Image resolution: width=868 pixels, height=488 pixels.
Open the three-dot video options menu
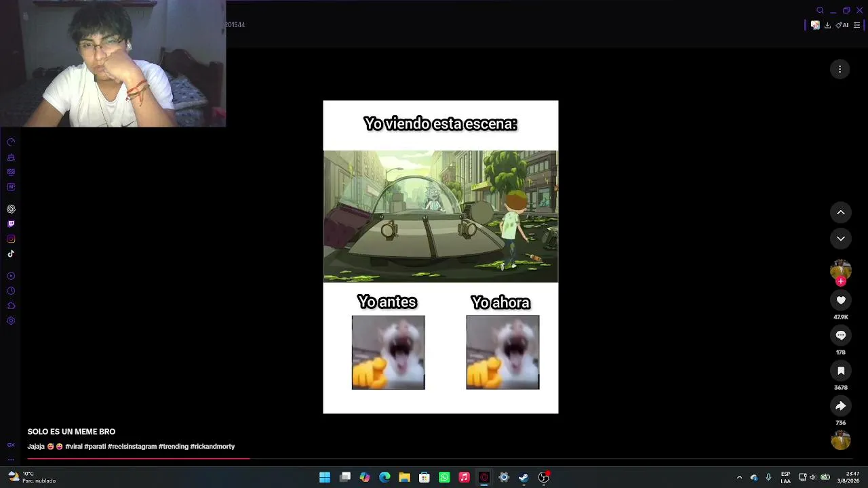click(840, 69)
